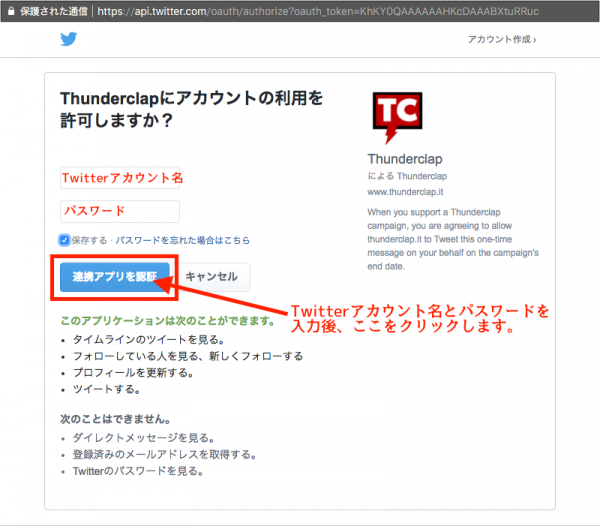Click the www.thunderclap.it link
The height and width of the screenshot is (526, 600).
405,192
